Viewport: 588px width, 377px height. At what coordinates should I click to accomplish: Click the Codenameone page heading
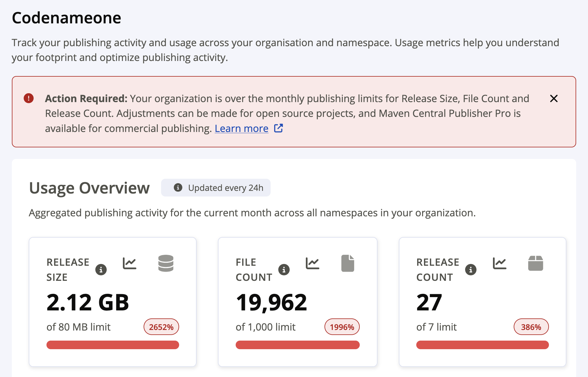pyautogui.click(x=67, y=18)
